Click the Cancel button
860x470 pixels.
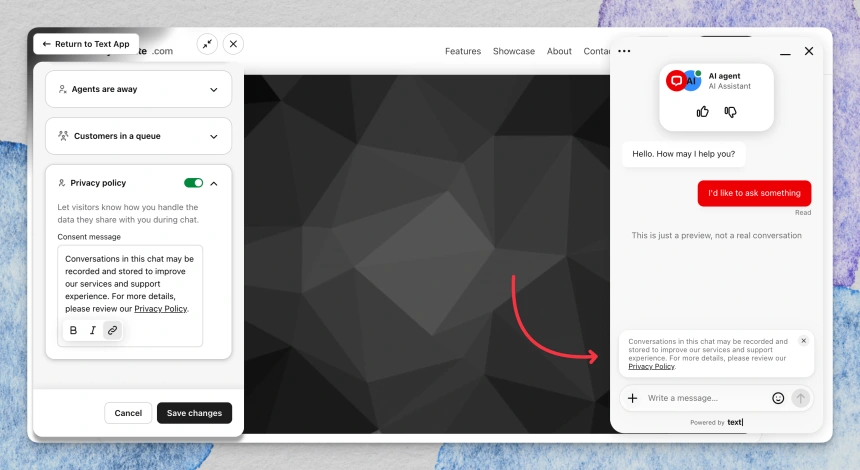[x=128, y=413]
